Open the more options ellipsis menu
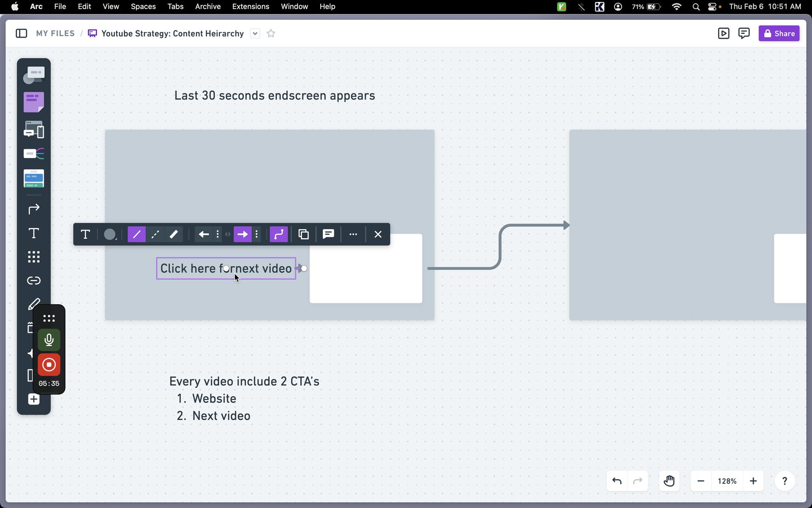The image size is (812, 508). (x=353, y=234)
